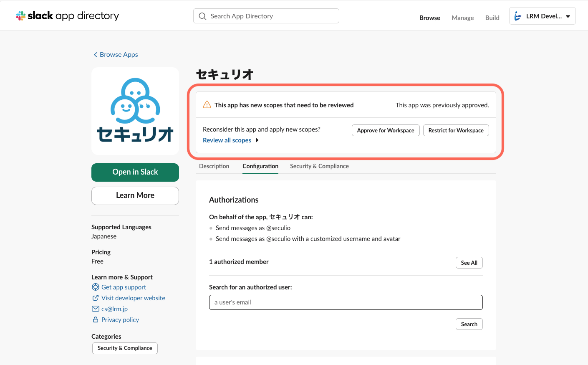Open the Manage menu item
Image resolution: width=588 pixels, height=365 pixels.
coord(463,18)
